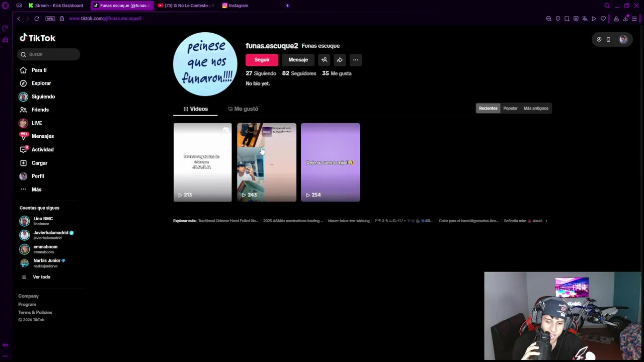The width and height of the screenshot is (644, 362).
Task: Click 2025 #AMAs nominations loading suggestion
Action: [293, 221]
